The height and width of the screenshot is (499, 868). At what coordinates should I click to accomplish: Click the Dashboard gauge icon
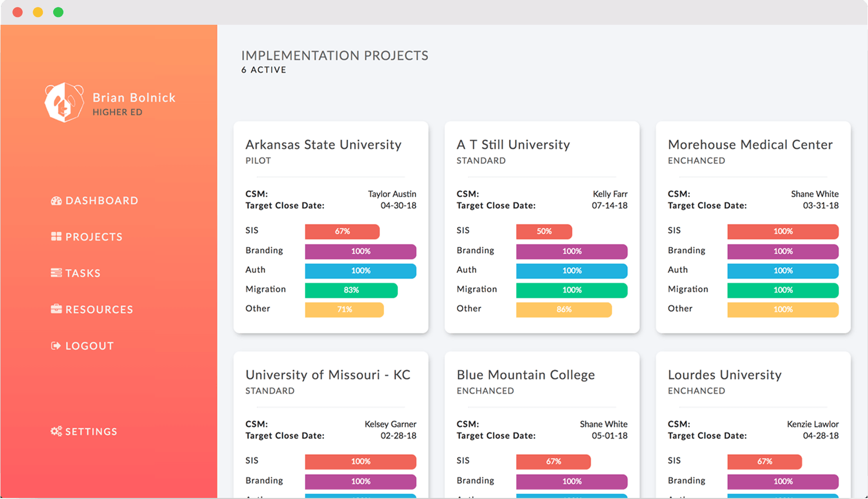pyautogui.click(x=56, y=201)
